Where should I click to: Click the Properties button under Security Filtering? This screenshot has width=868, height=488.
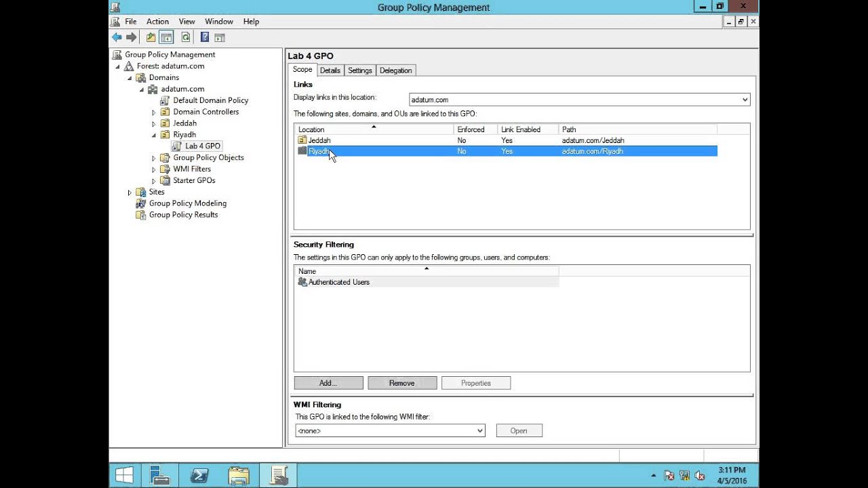point(476,383)
